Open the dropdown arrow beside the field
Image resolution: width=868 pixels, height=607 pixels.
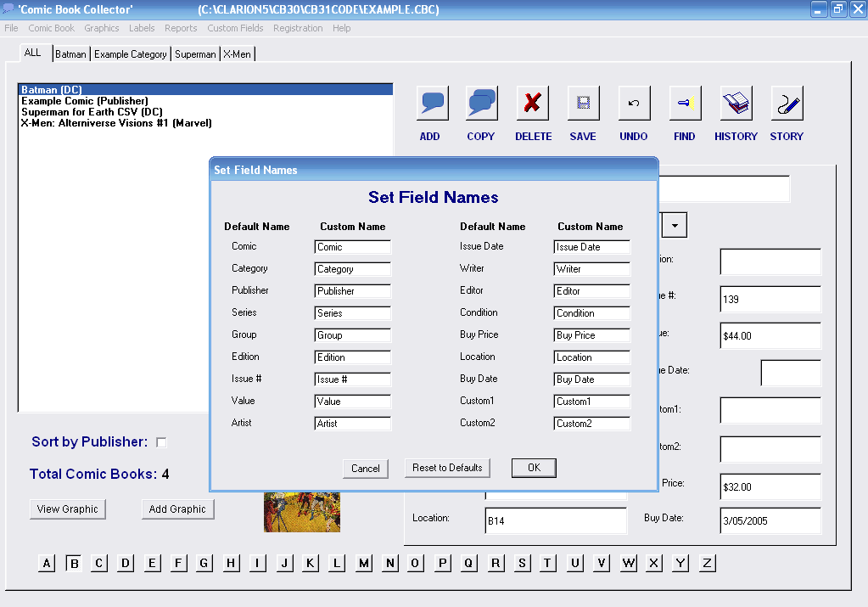click(674, 224)
